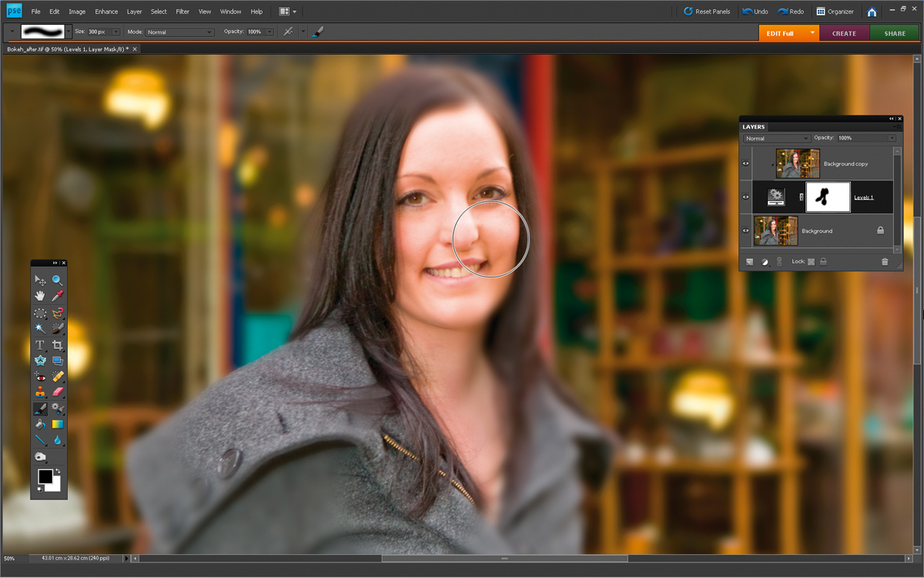The width and height of the screenshot is (924, 578).
Task: Activate the Red Eye Removal tool
Action: [x=40, y=377]
